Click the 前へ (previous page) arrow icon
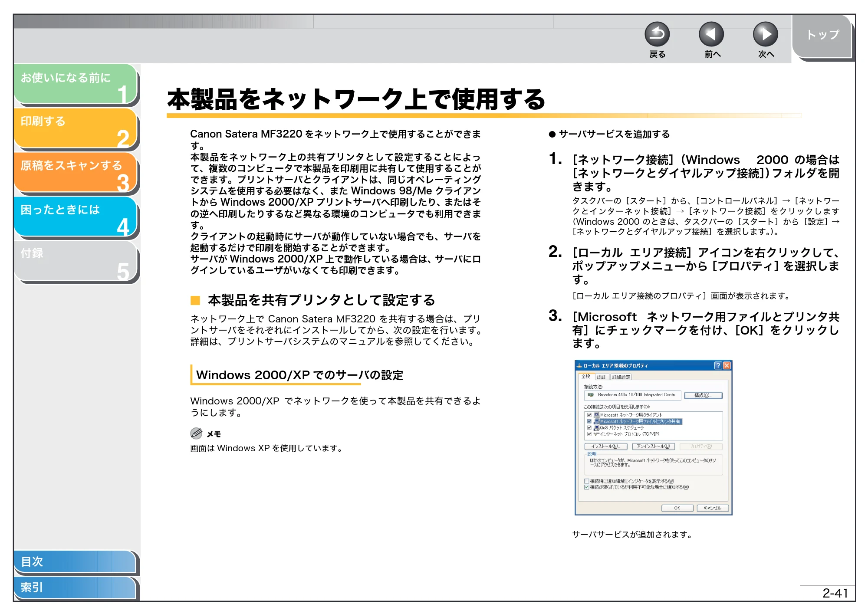The image size is (868, 614). pos(711,34)
